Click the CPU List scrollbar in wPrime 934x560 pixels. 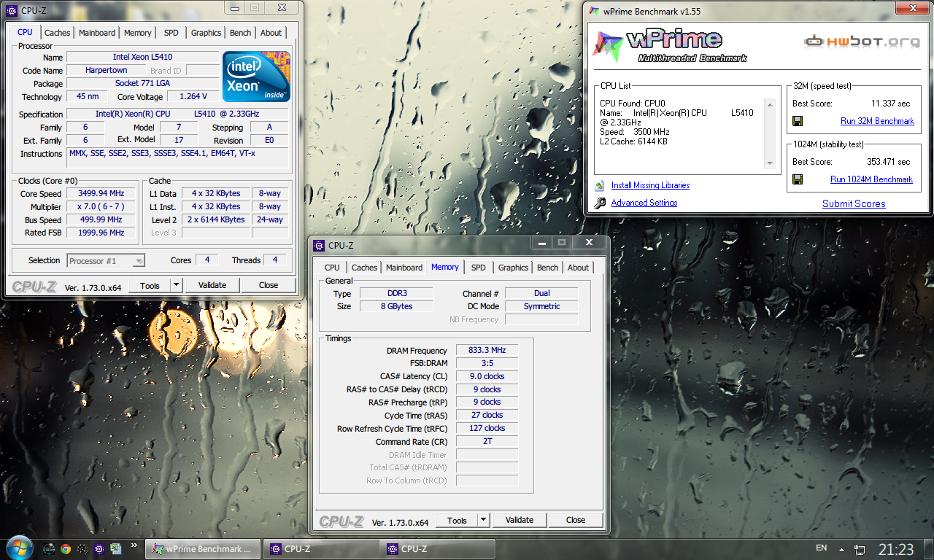click(x=770, y=133)
